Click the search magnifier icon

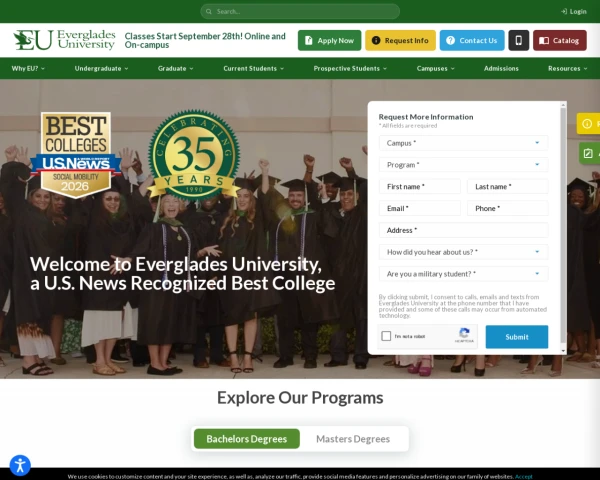(209, 11)
